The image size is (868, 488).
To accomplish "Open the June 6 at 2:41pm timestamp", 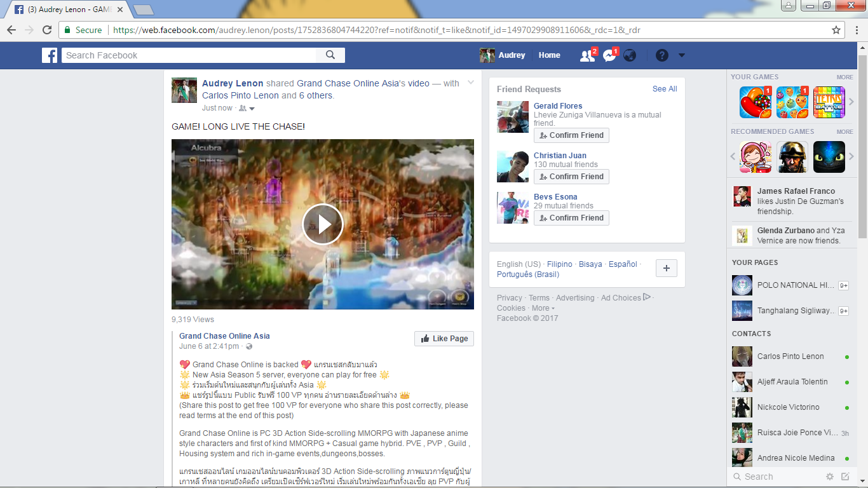I will pyautogui.click(x=209, y=346).
